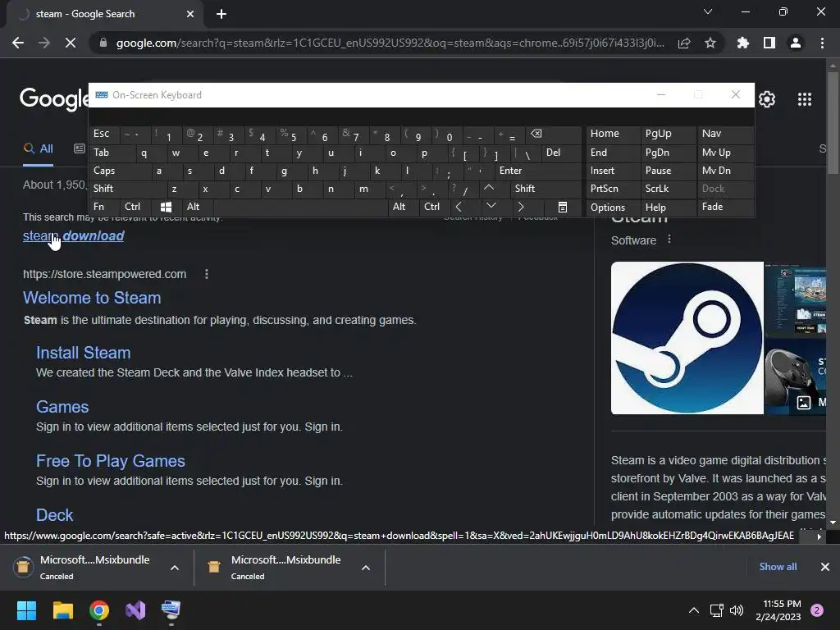The width and height of the screenshot is (840, 630).
Task: Toggle Caps key on On-Screen Keyboard
Action: click(120, 171)
